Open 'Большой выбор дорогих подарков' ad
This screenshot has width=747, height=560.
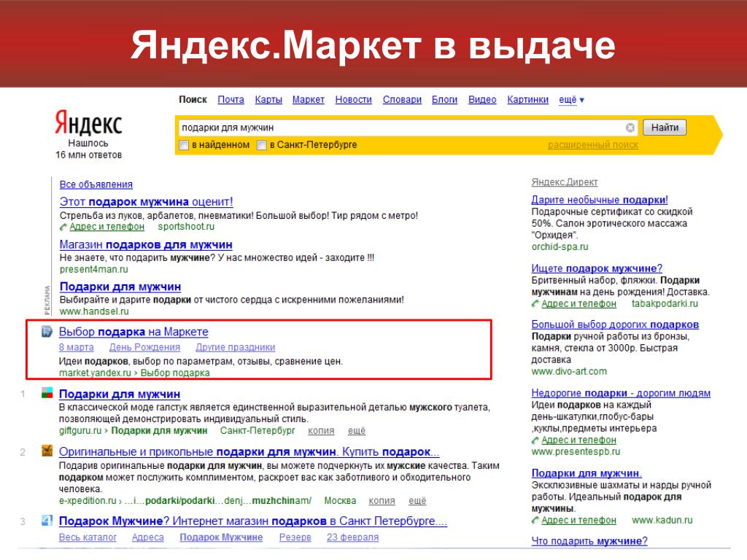tap(615, 324)
